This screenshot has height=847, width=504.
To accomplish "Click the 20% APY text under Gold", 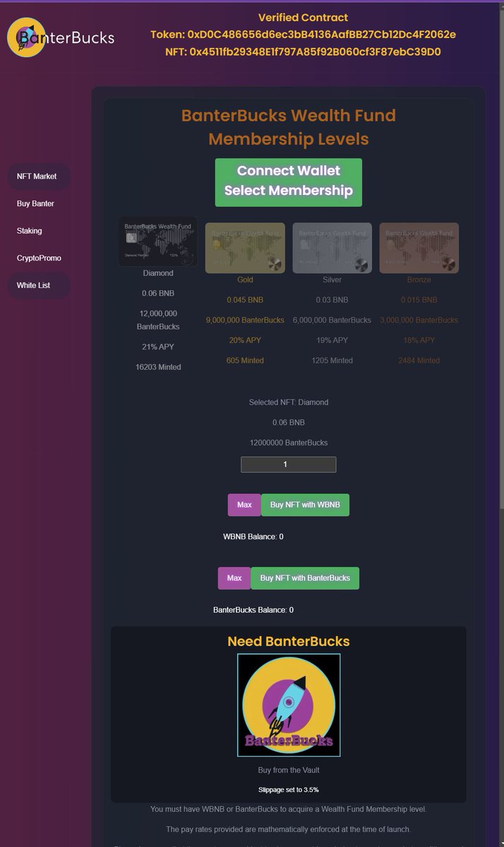I will point(245,340).
